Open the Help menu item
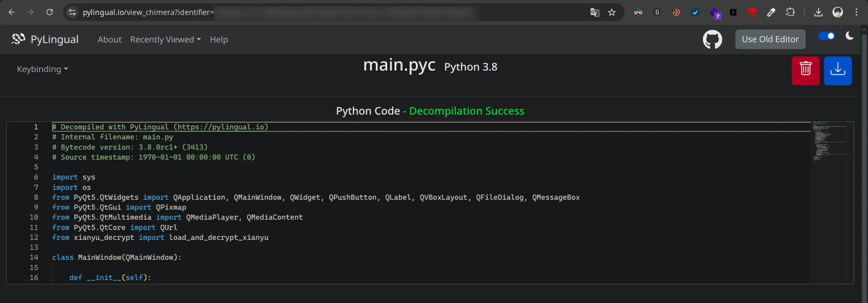The width and height of the screenshot is (868, 303). pyautogui.click(x=219, y=40)
